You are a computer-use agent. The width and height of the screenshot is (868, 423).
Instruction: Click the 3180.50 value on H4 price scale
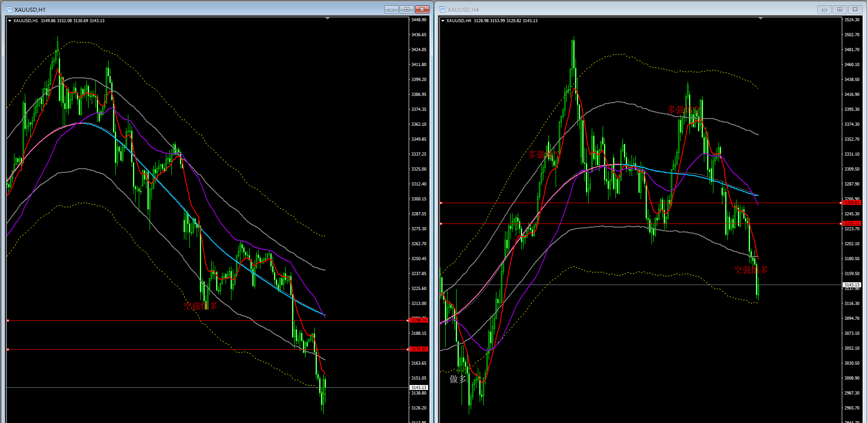click(x=852, y=259)
